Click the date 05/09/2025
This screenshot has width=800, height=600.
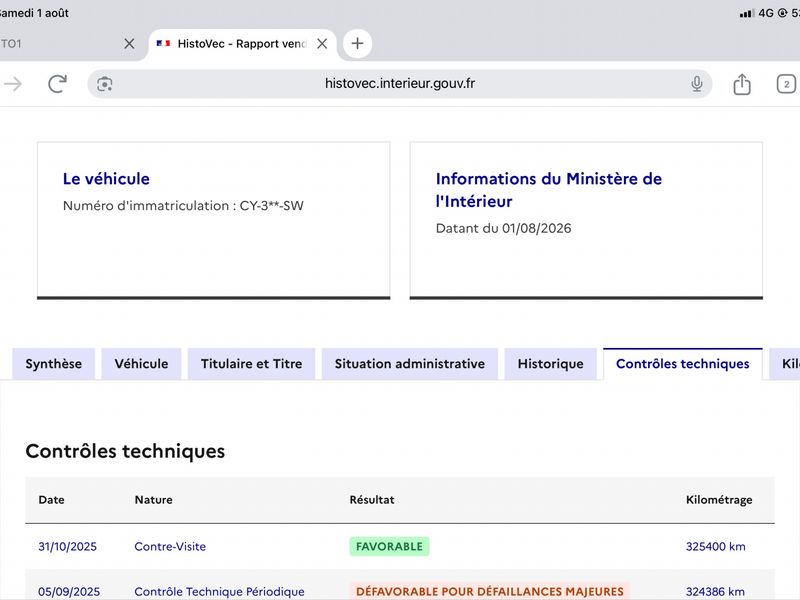[69, 591]
